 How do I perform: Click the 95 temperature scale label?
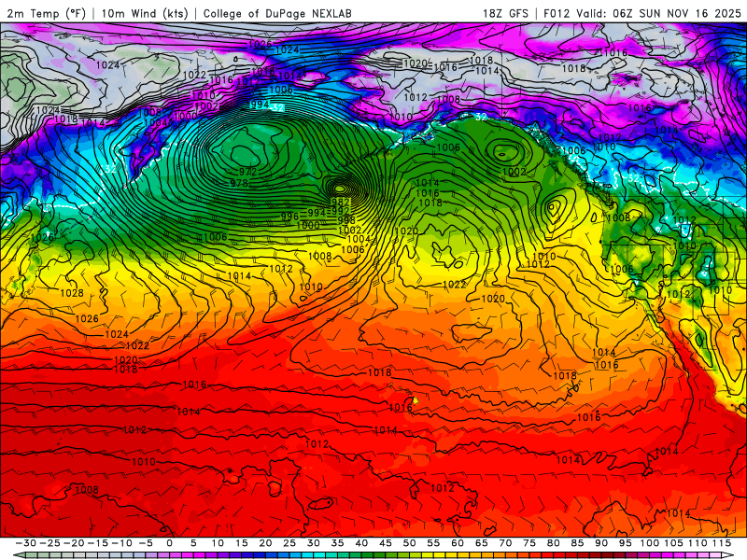(625, 543)
